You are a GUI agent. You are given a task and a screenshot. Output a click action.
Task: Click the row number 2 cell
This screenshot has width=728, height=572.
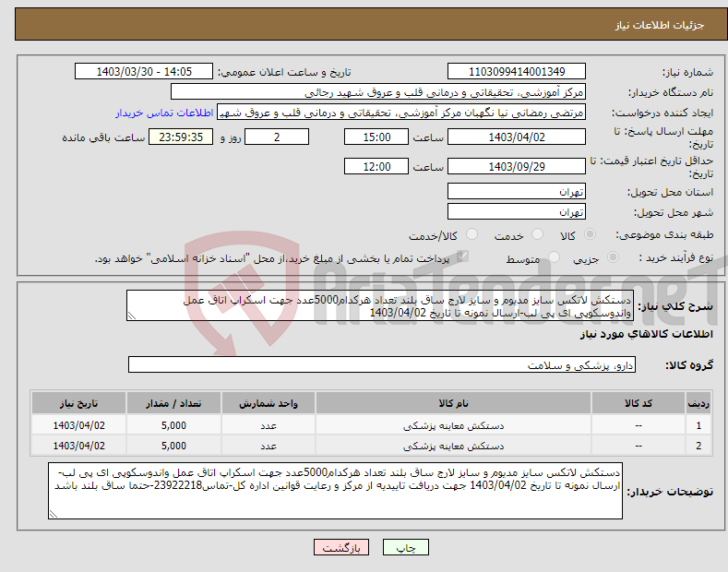coord(698,446)
